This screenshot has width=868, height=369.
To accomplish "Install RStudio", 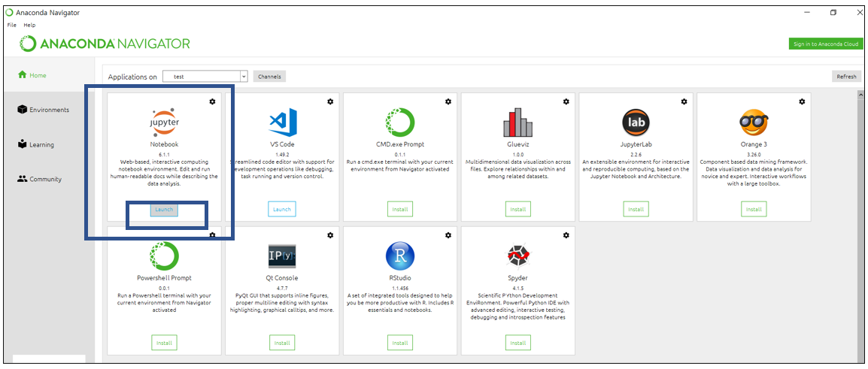I will 400,343.
